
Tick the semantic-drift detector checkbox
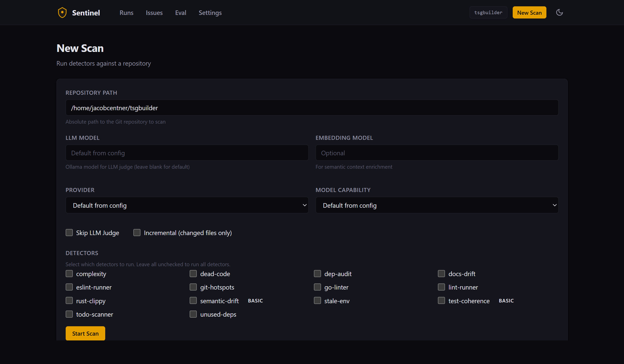coord(193,300)
